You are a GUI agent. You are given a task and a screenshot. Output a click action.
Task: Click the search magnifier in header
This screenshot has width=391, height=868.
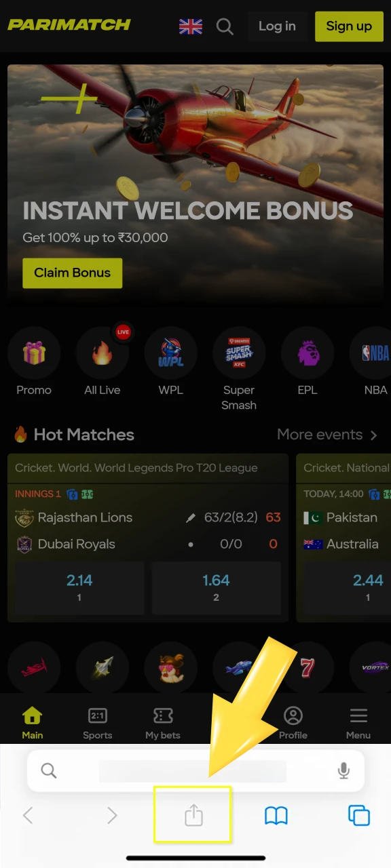click(225, 27)
